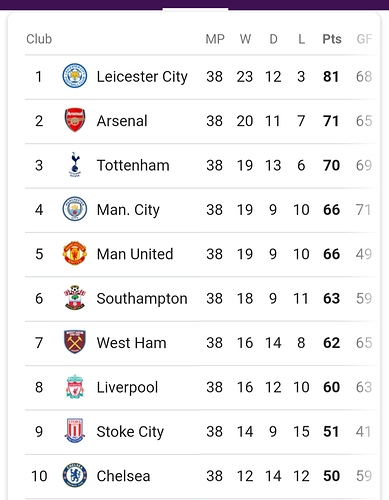Select the partially visible GF column header
The height and width of the screenshot is (500, 389).
pyautogui.click(x=364, y=39)
